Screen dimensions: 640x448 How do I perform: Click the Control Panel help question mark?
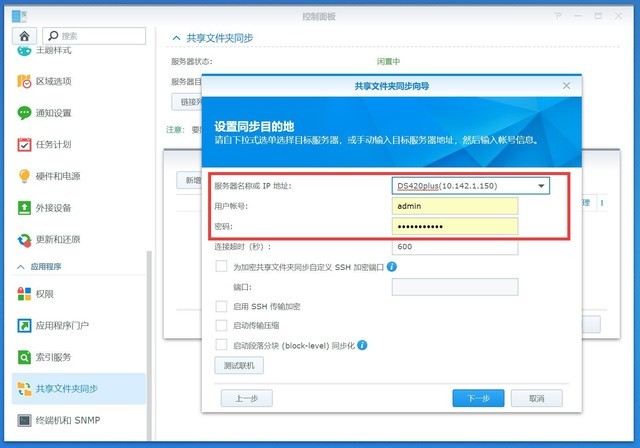coord(558,16)
